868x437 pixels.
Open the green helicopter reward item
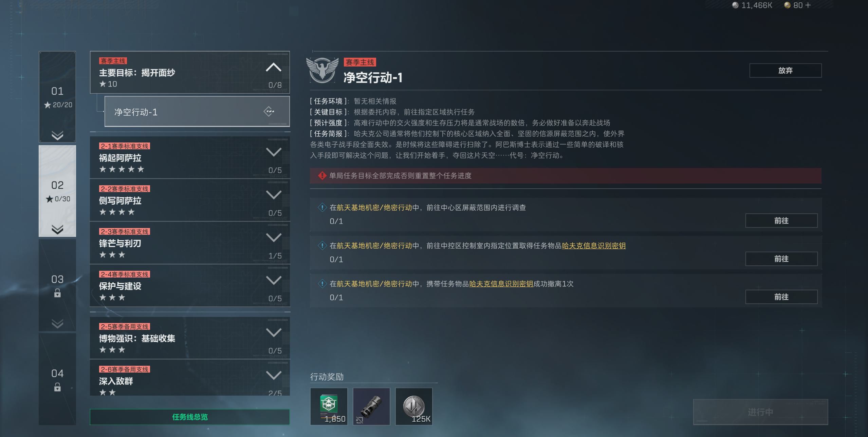(x=329, y=406)
